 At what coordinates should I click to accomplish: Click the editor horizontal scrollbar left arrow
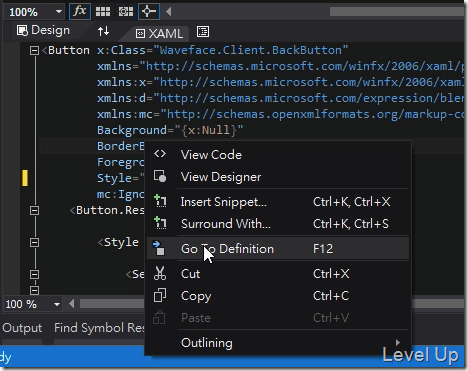coord(71,304)
